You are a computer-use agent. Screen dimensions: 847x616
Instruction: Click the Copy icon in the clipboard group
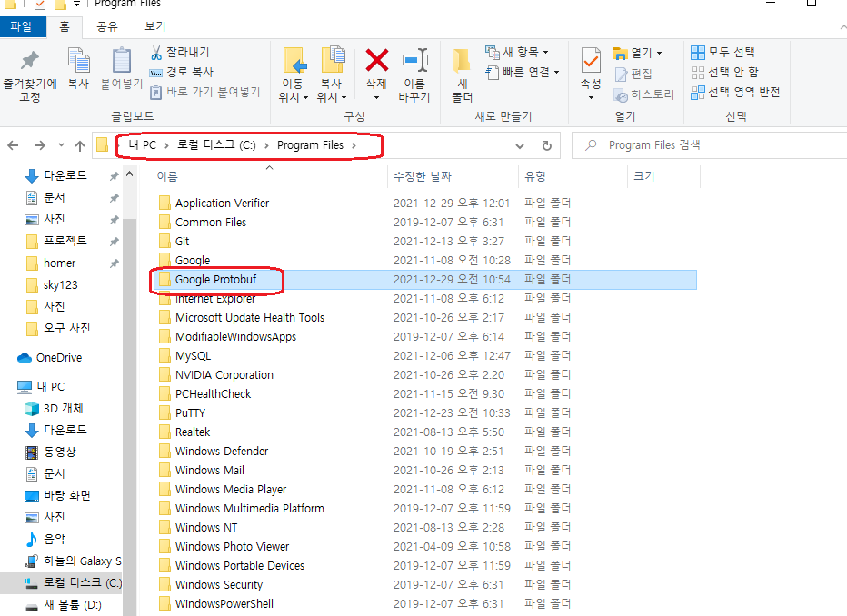(78, 60)
